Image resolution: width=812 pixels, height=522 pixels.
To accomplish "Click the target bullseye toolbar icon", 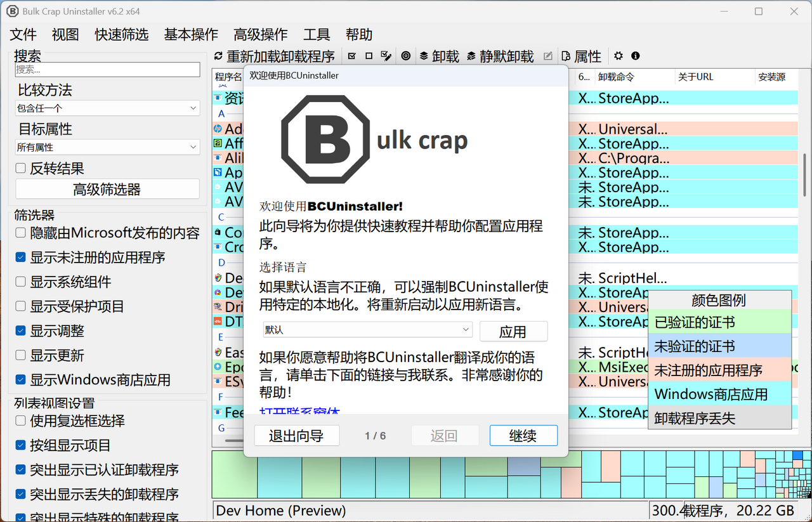I will coord(406,56).
